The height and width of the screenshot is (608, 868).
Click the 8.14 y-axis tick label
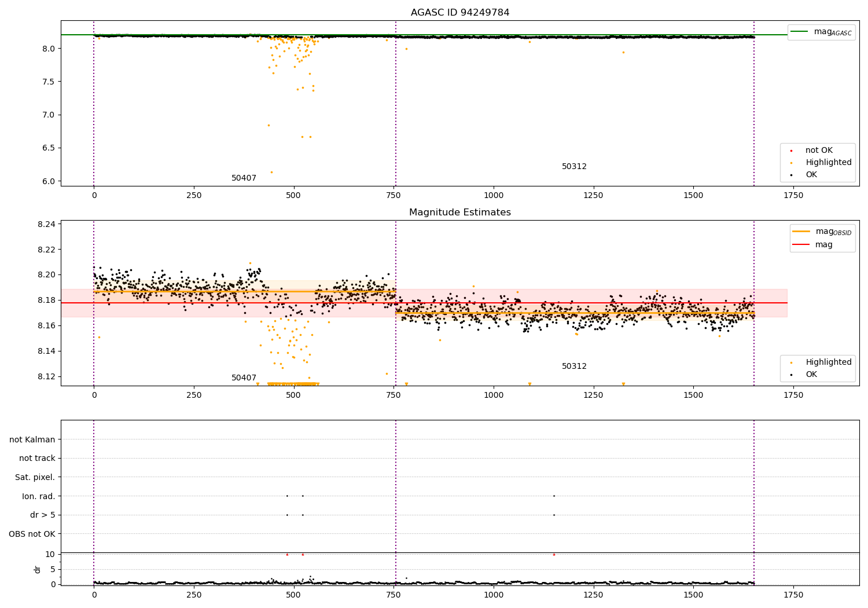click(x=46, y=351)
